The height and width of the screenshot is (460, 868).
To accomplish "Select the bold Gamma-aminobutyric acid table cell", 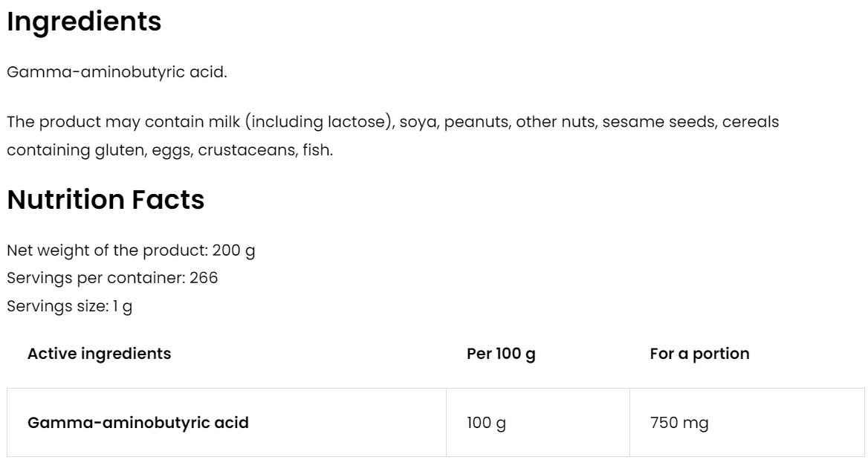I will tap(137, 423).
